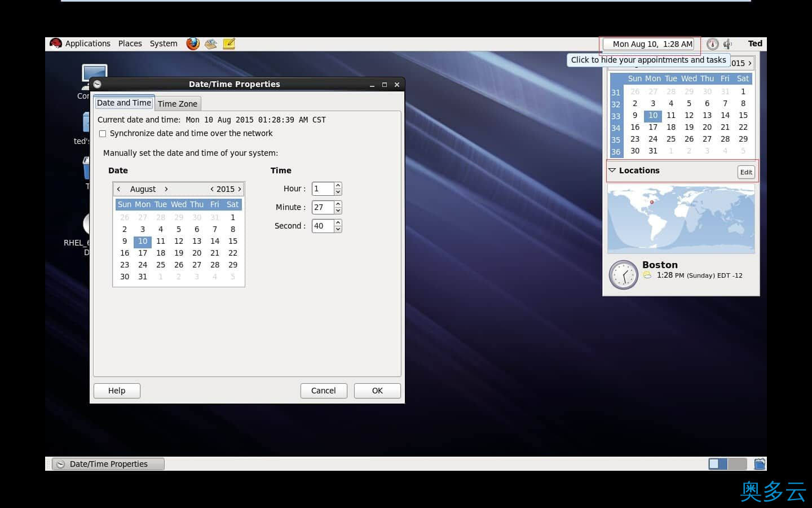
Task: Go to previous year before 2015
Action: click(x=212, y=189)
